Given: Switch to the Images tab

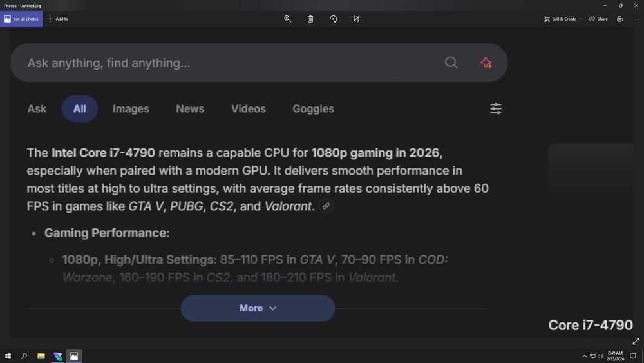Looking at the screenshot, I should click(131, 109).
